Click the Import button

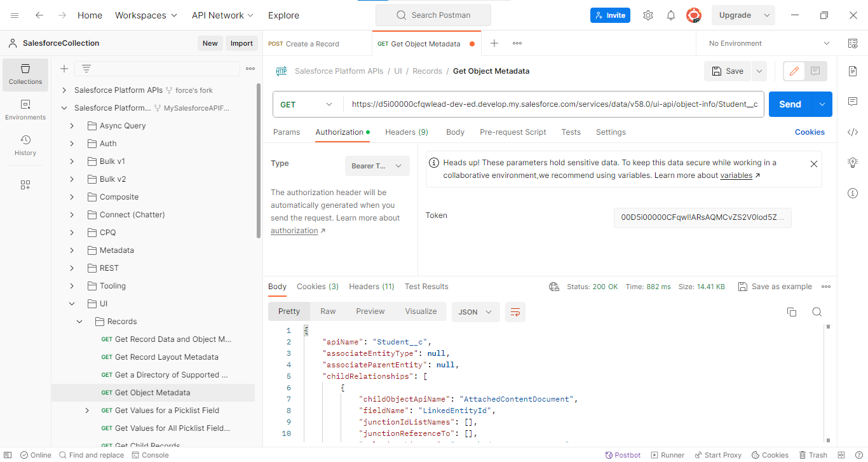[x=241, y=43]
